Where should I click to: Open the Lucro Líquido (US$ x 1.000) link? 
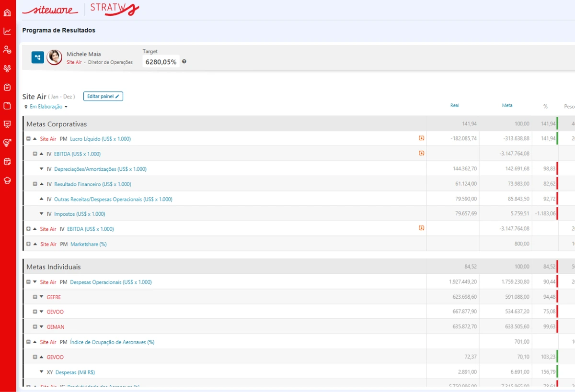(x=100, y=139)
